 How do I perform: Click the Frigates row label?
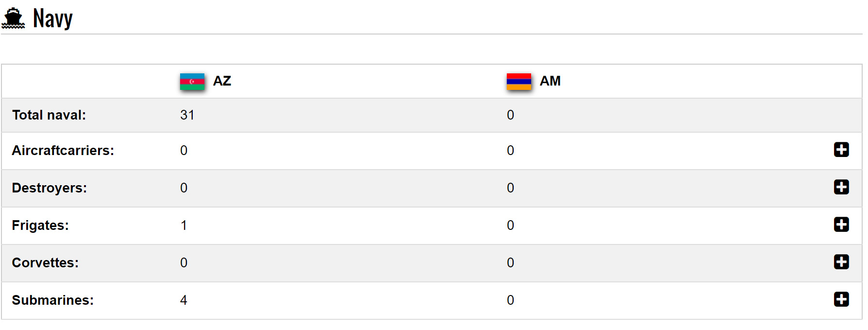click(x=40, y=226)
